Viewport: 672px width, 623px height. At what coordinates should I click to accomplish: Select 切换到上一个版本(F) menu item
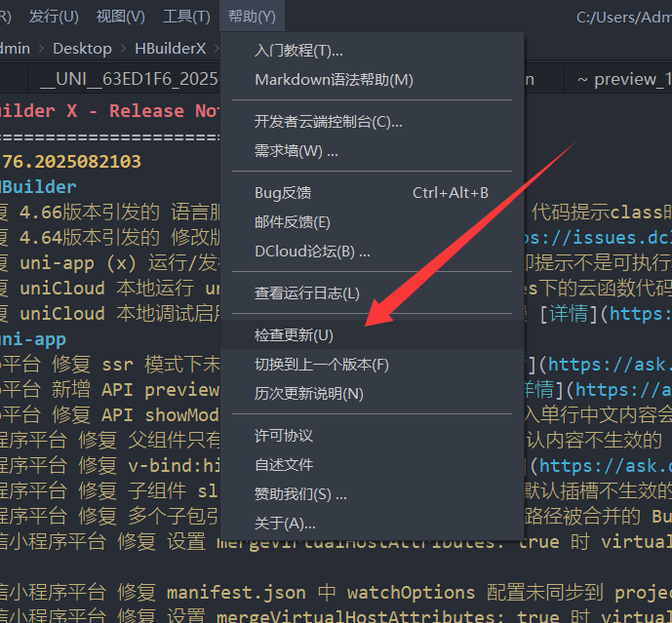pos(372,365)
